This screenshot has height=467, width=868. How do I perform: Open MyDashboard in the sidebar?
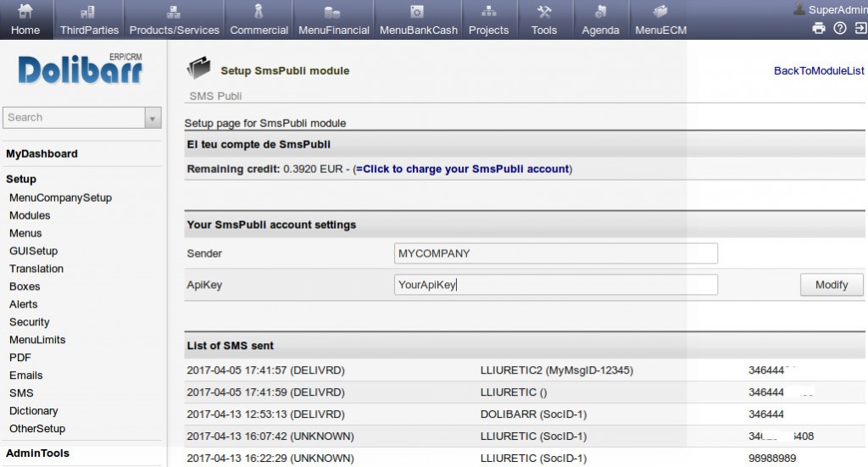(x=42, y=153)
